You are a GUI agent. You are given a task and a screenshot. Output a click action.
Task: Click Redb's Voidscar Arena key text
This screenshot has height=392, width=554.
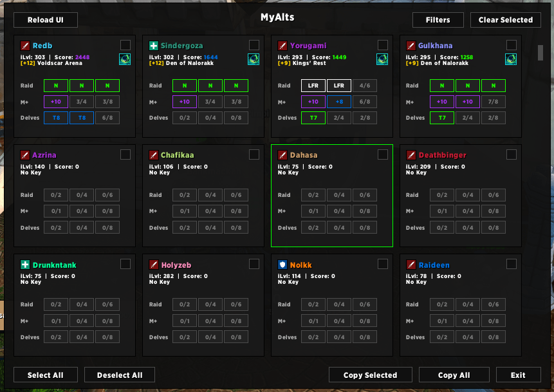pyautogui.click(x=59, y=63)
